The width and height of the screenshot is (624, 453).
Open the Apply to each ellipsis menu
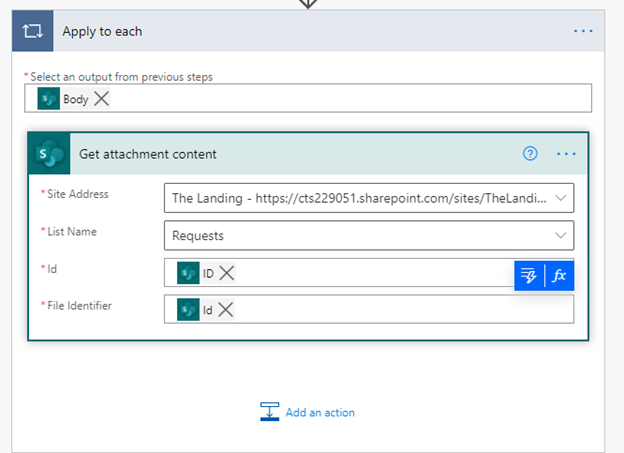click(583, 31)
